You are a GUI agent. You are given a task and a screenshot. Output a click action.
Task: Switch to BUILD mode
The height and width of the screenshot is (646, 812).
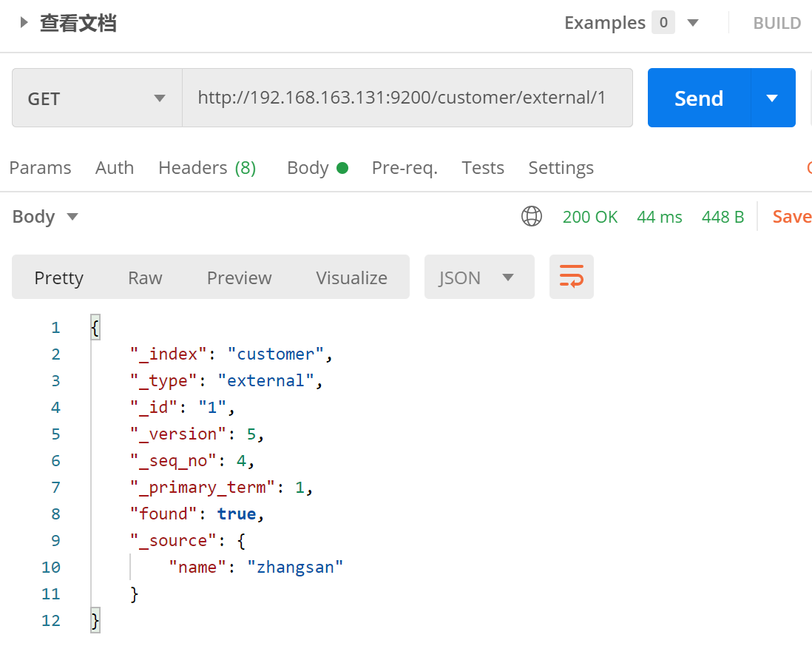[777, 24]
